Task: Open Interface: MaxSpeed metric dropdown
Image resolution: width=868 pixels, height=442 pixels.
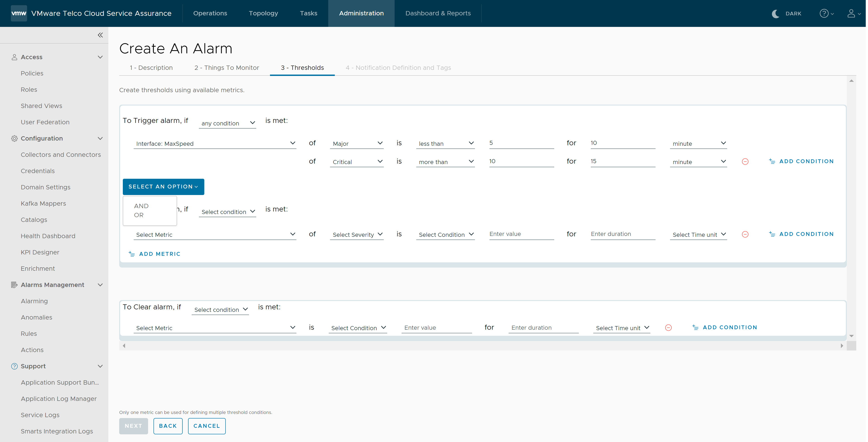Action: 215,143
